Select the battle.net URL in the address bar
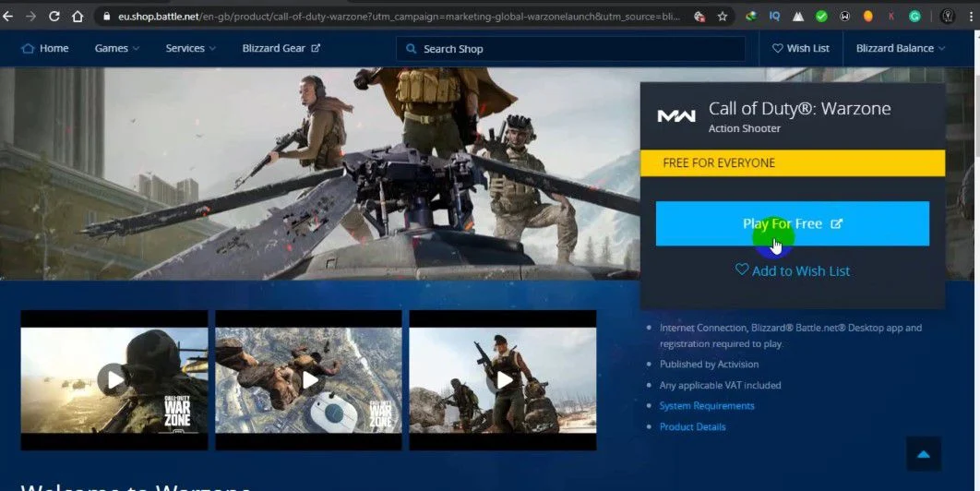The image size is (980, 491). pyautogui.click(x=399, y=17)
